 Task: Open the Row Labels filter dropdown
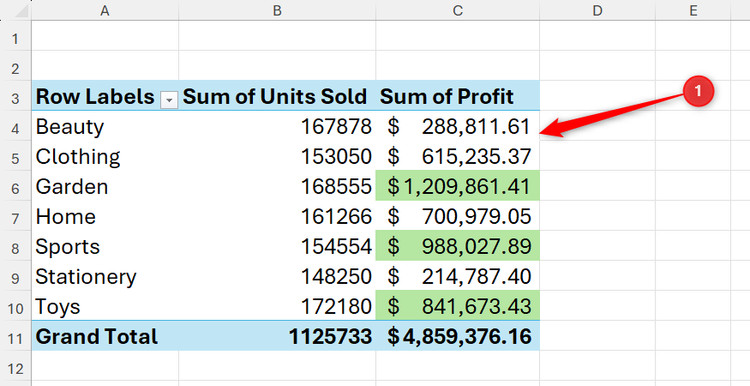[169, 100]
